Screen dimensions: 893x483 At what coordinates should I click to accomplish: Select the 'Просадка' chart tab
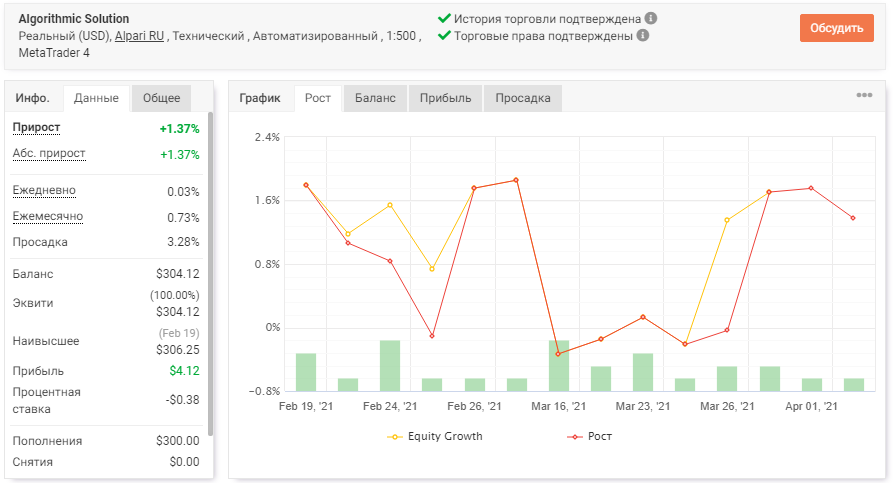[523, 98]
